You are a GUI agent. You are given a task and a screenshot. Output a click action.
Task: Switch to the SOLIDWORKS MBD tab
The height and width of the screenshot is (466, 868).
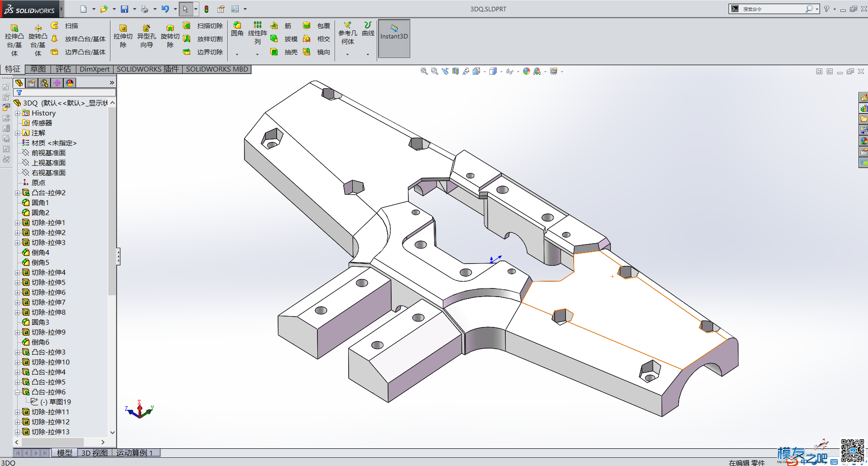(217, 69)
